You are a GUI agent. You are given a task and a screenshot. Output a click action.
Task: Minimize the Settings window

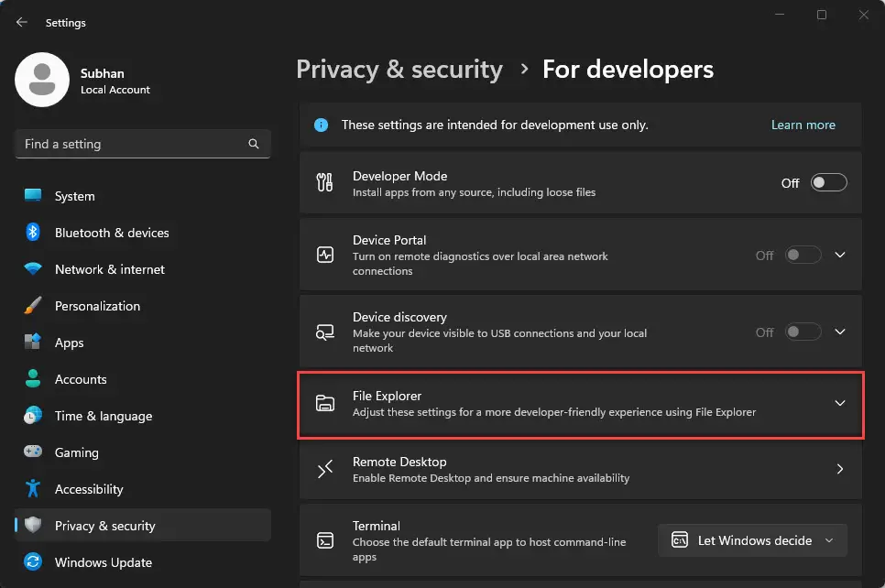pos(780,15)
